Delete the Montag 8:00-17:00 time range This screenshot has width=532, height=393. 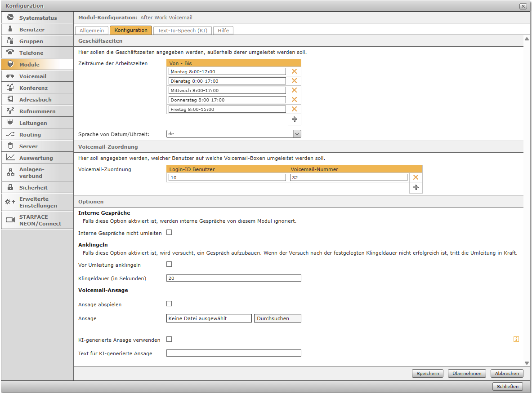point(295,71)
